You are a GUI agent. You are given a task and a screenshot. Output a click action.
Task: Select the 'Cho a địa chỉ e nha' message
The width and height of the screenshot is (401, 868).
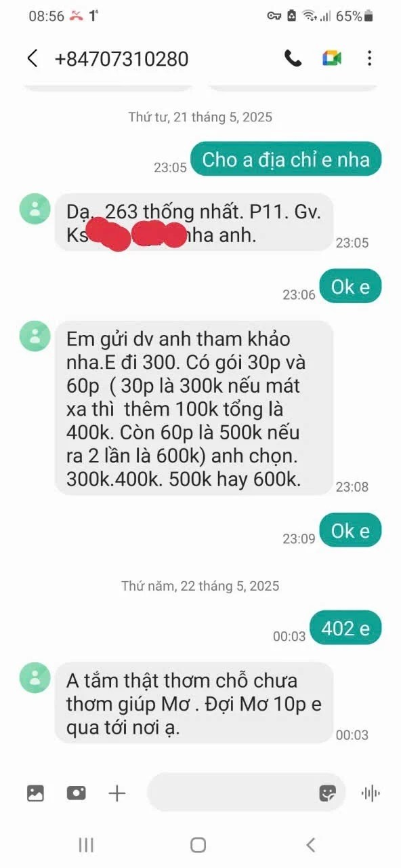[286, 159]
